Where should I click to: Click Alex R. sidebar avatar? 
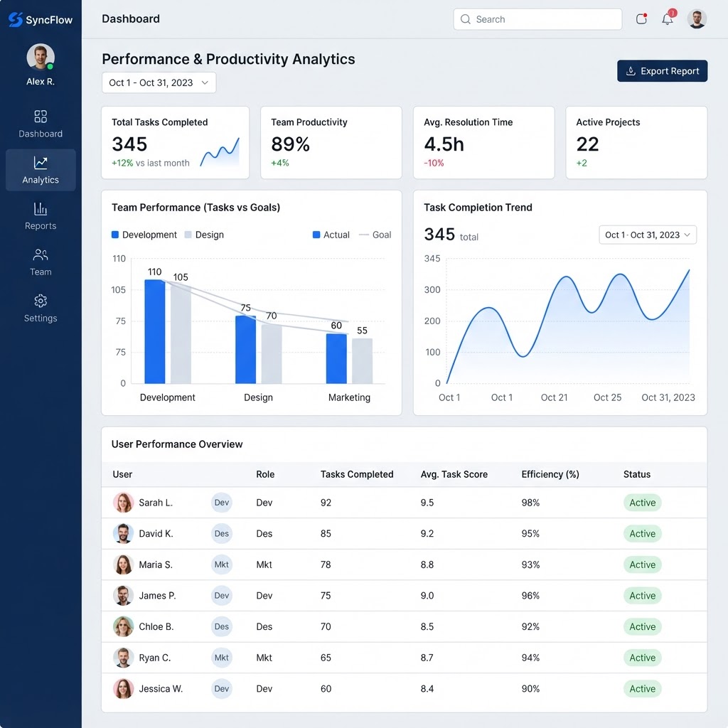tap(41, 57)
